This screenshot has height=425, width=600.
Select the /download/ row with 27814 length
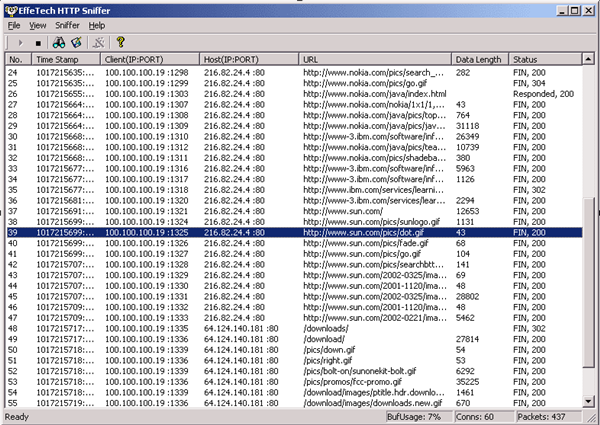point(295,339)
